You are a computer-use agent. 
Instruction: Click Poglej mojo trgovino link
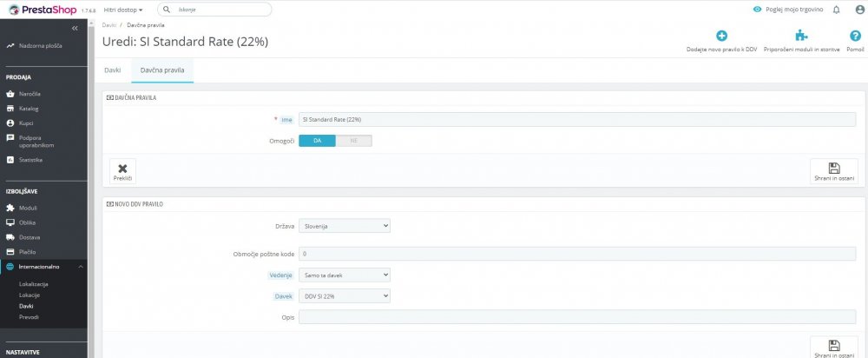click(x=794, y=10)
